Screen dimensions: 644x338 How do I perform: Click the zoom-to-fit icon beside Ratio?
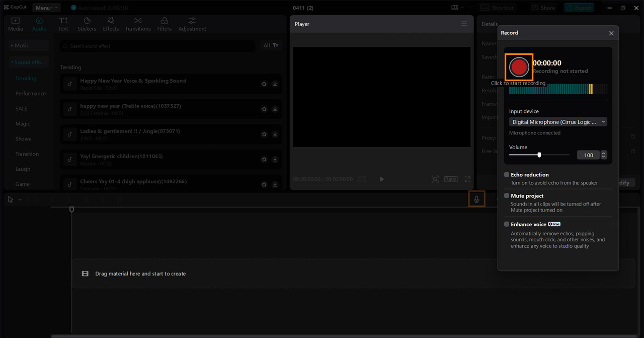pyautogui.click(x=435, y=179)
